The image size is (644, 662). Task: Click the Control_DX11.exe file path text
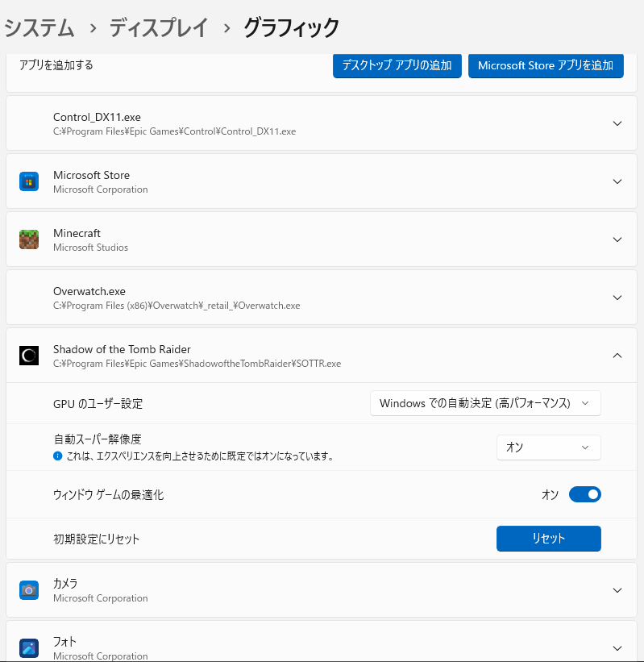pyautogui.click(x=175, y=131)
